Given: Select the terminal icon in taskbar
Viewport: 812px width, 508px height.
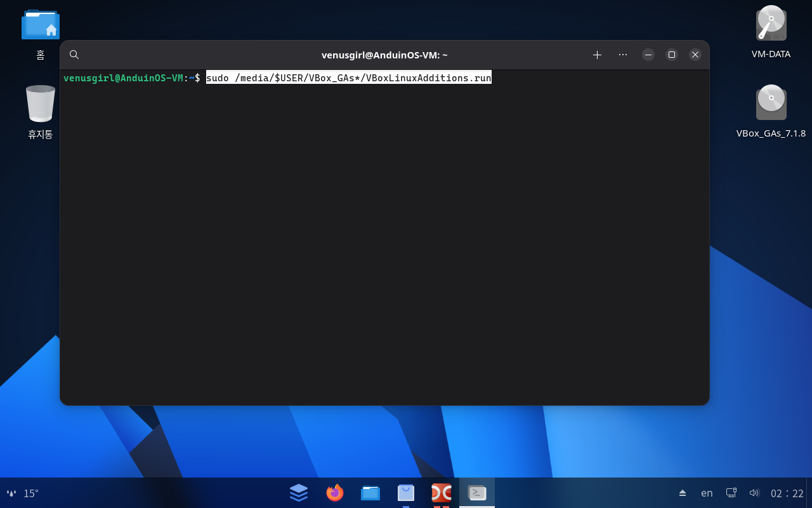Looking at the screenshot, I should point(477,493).
